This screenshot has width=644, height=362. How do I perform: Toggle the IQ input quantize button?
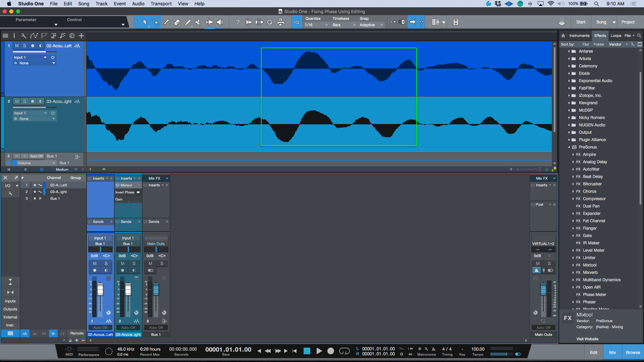click(x=297, y=22)
